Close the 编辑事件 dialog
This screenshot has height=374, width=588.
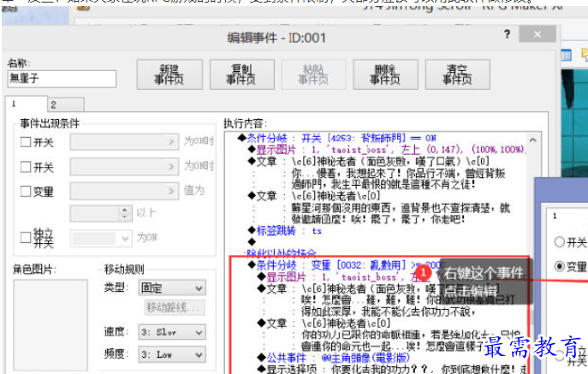pyautogui.click(x=538, y=34)
